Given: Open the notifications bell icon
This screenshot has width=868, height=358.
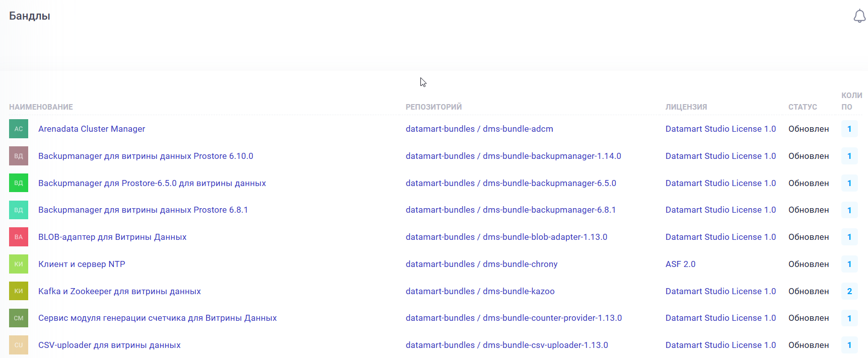Looking at the screenshot, I should [x=859, y=16].
